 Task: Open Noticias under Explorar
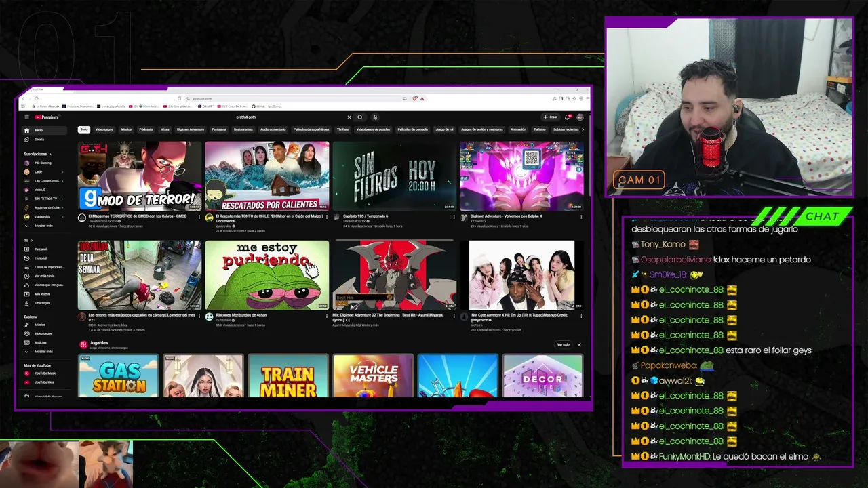click(x=45, y=342)
